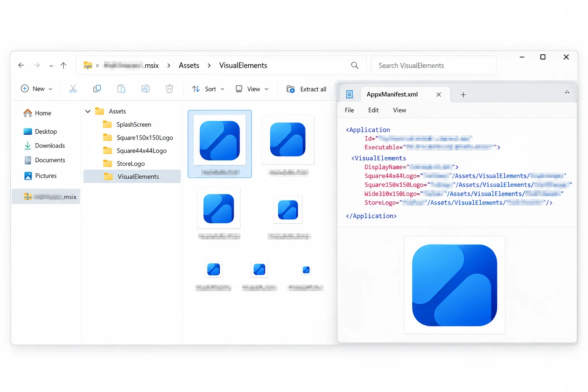
Task: Click the <VisualElements tag text
Action: [x=379, y=158]
